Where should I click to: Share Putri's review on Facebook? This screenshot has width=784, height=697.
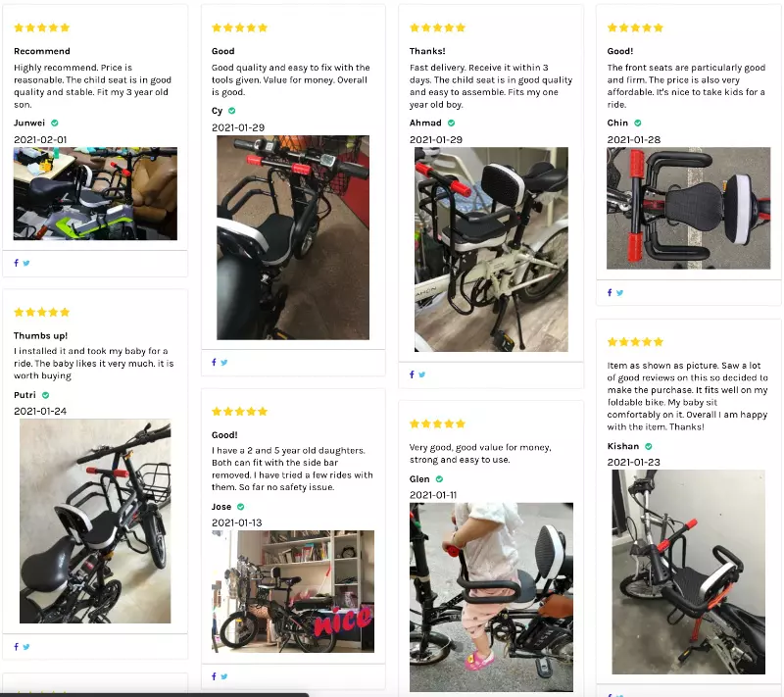point(16,646)
